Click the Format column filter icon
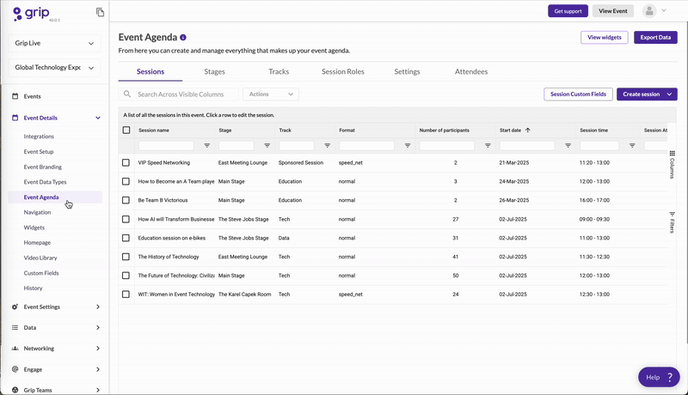The image size is (688, 395). [x=407, y=145]
